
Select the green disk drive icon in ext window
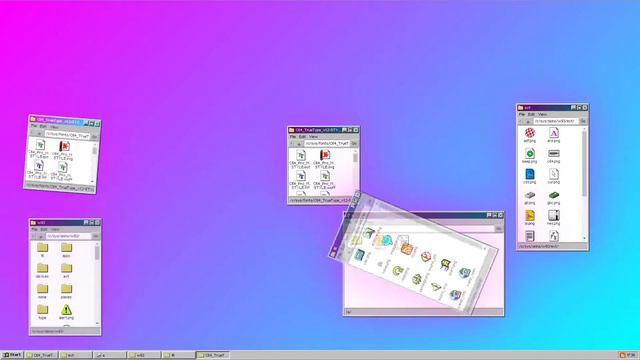point(553,195)
